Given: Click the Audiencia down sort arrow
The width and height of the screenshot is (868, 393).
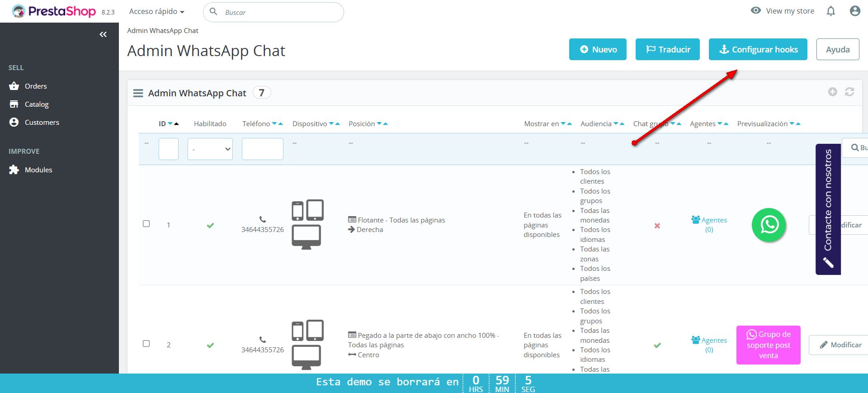Looking at the screenshot, I should pos(616,124).
